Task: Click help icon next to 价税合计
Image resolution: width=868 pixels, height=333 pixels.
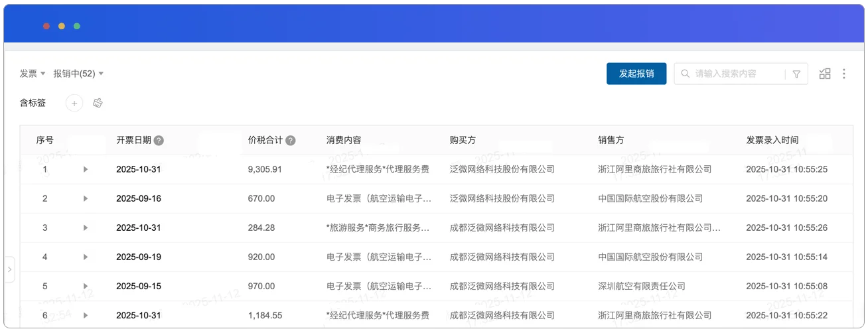Action: [291, 141]
